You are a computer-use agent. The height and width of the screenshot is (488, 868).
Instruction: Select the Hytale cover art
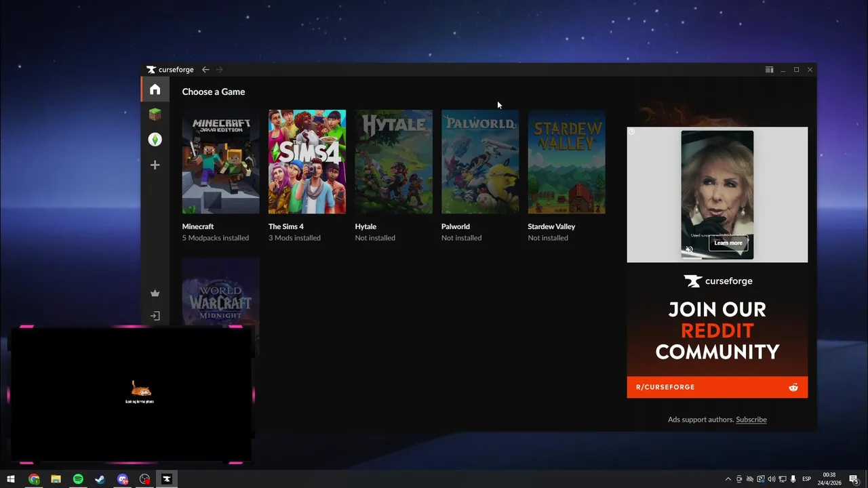click(x=393, y=162)
